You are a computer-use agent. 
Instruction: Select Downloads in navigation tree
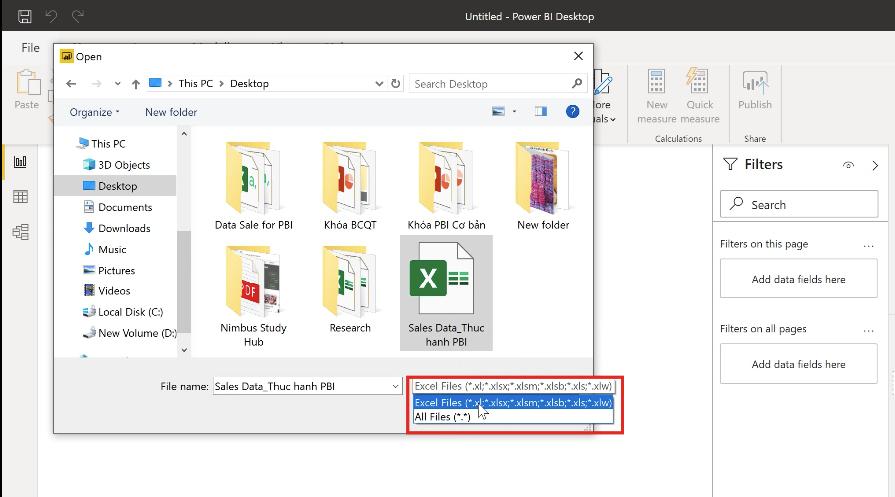(124, 228)
